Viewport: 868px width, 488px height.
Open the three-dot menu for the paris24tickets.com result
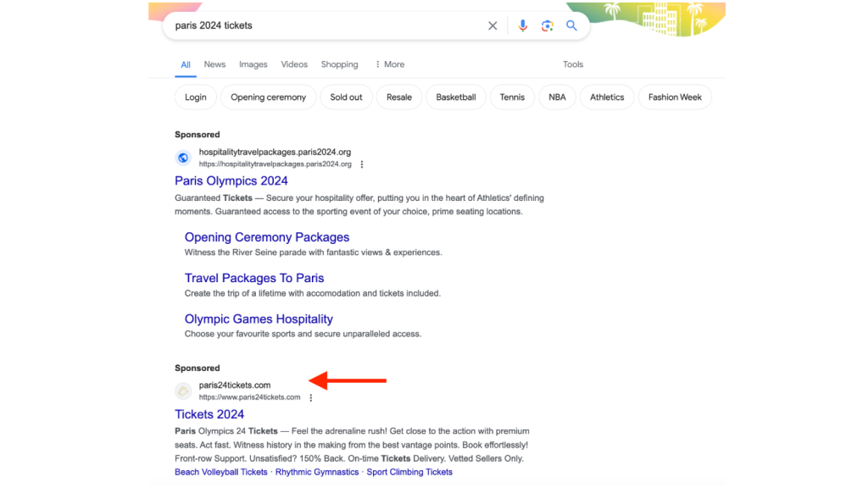tap(311, 396)
